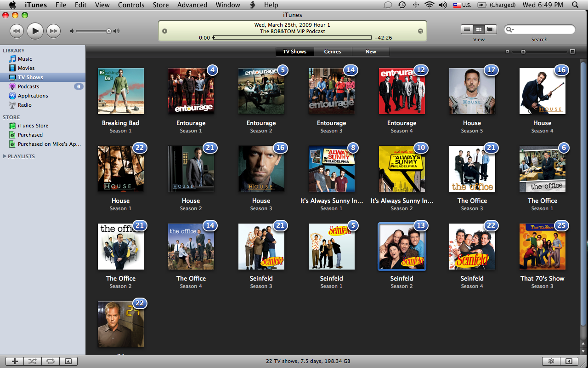The width and height of the screenshot is (588, 368).
Task: Select Entourage Season 1 artwork
Action: pos(191,91)
